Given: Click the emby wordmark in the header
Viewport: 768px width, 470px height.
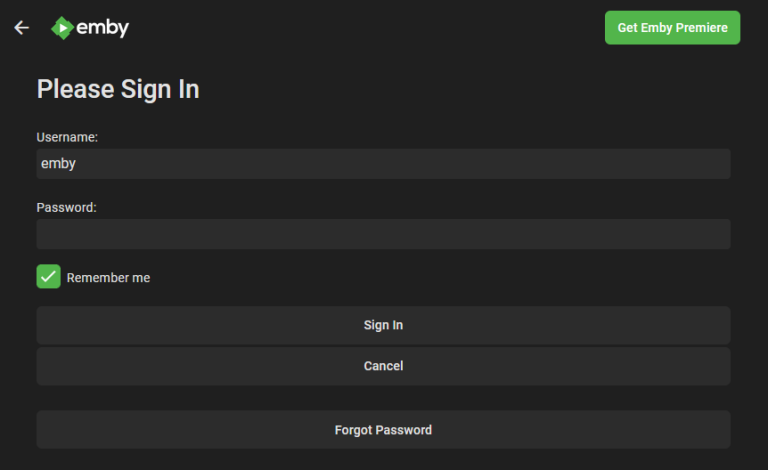Looking at the screenshot, I should click(102, 28).
